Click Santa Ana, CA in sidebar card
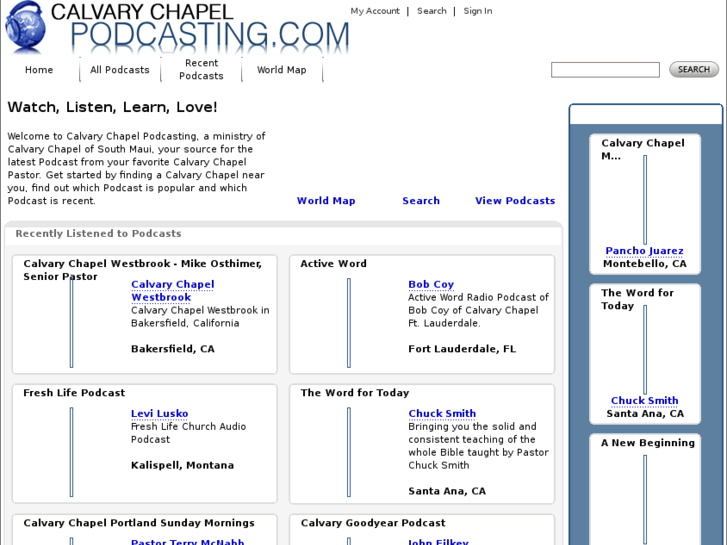Viewport: 727px width, 545px height. click(645, 414)
